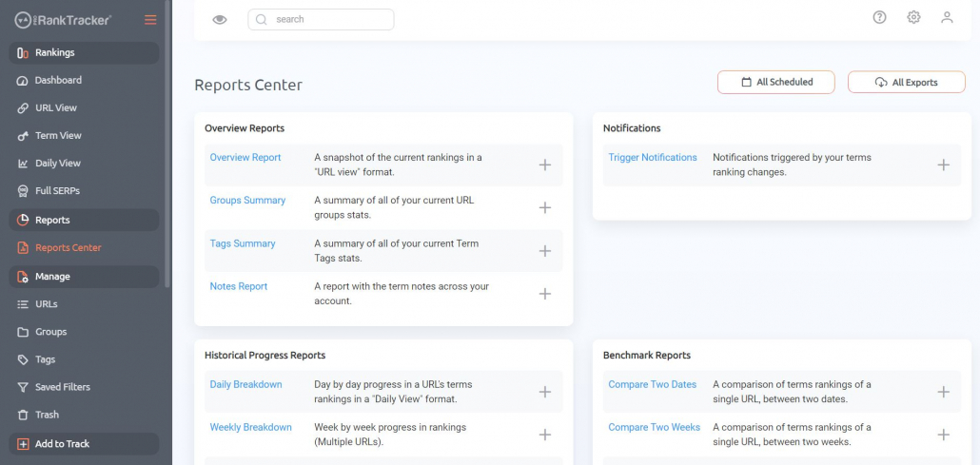Screen dimensions: 980x465
Task: Open the Daily Breakdown link
Action: click(245, 384)
